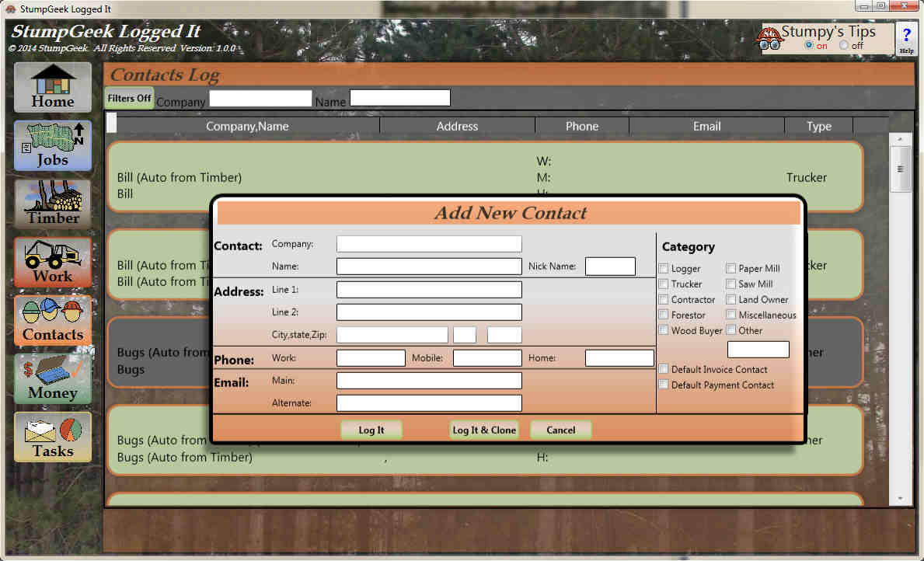Check the Forestor category

point(664,315)
